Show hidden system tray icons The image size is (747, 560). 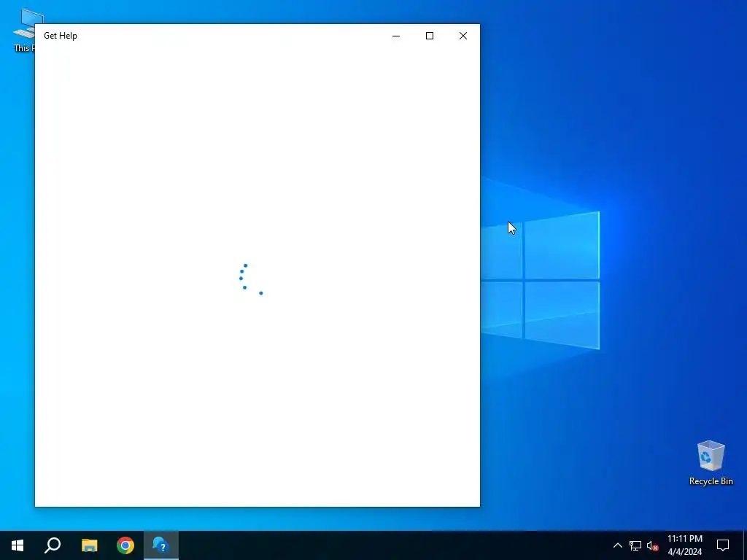(617, 545)
